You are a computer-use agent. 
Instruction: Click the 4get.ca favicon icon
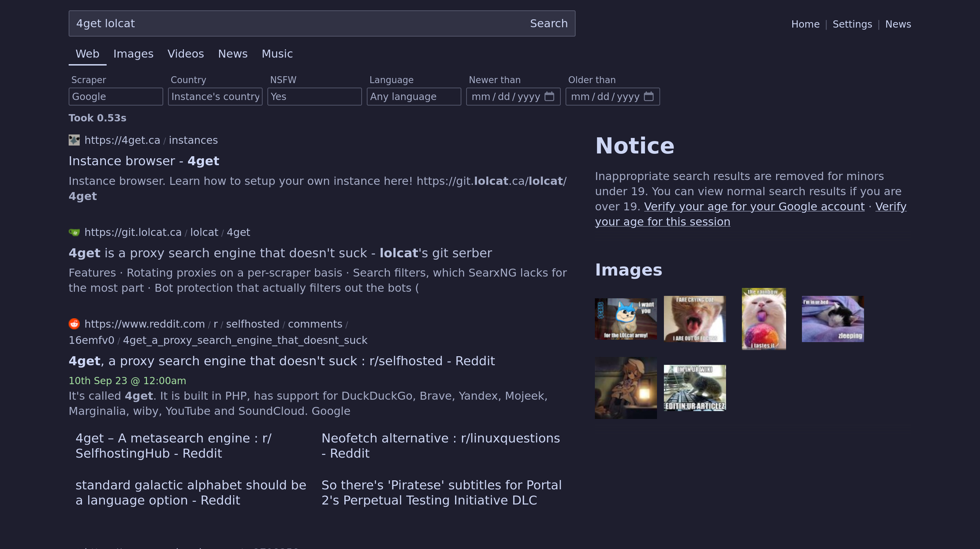point(74,140)
